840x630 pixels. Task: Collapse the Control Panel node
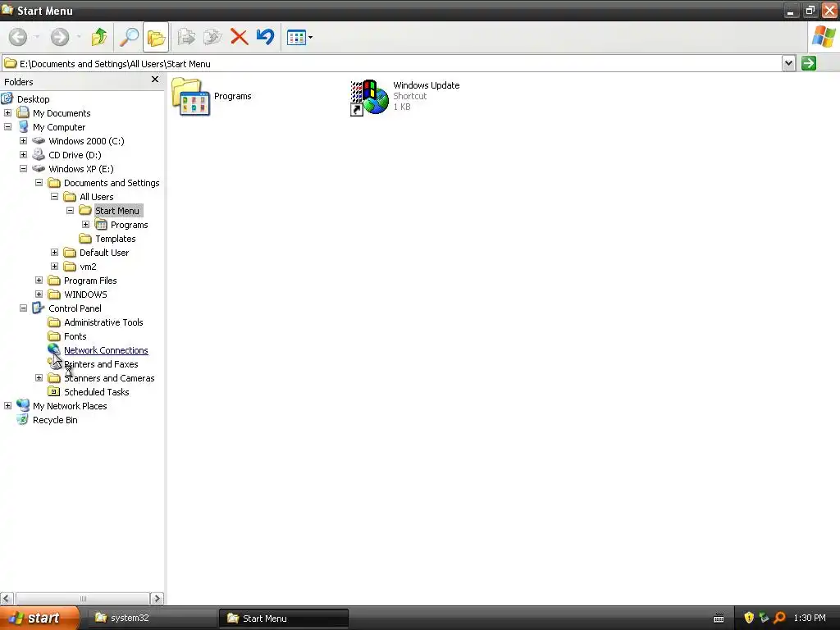23,308
